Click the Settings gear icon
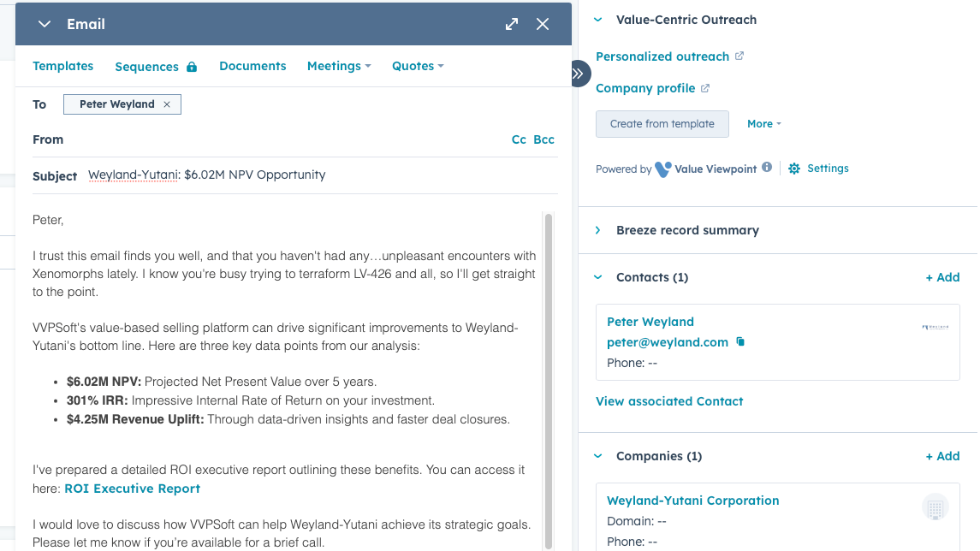Screen dimensions: 980x551 pyautogui.click(x=794, y=169)
